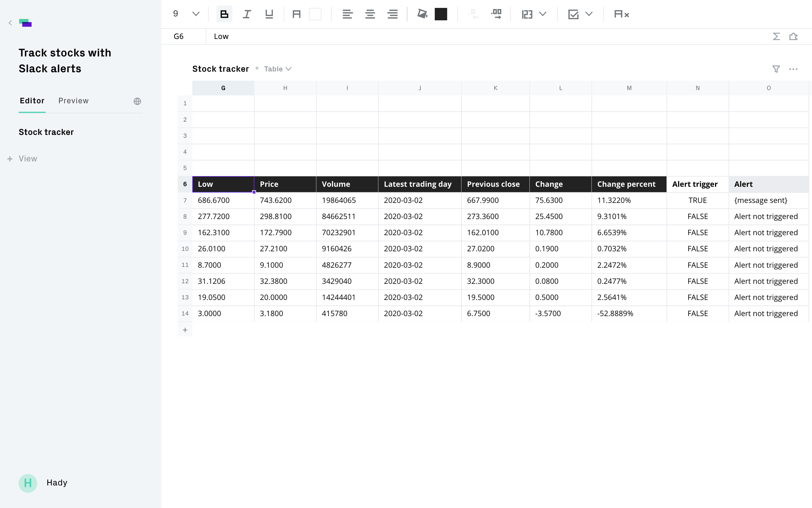Align text to the right
The image size is (812, 508).
pos(392,14)
